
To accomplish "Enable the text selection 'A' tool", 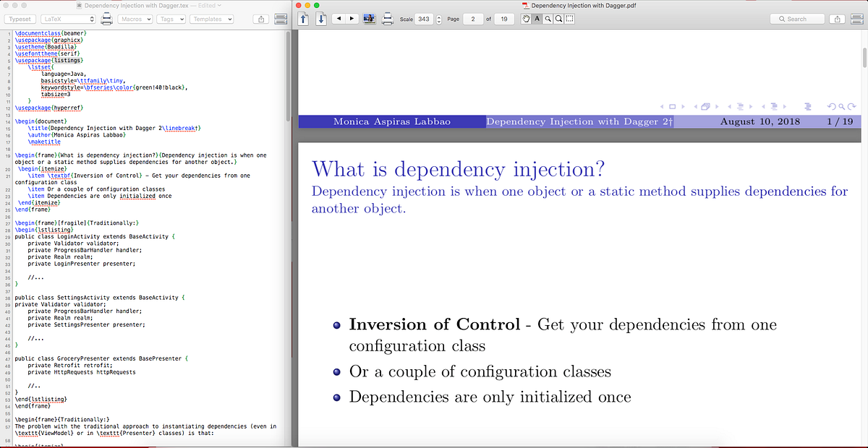I will coord(537,19).
